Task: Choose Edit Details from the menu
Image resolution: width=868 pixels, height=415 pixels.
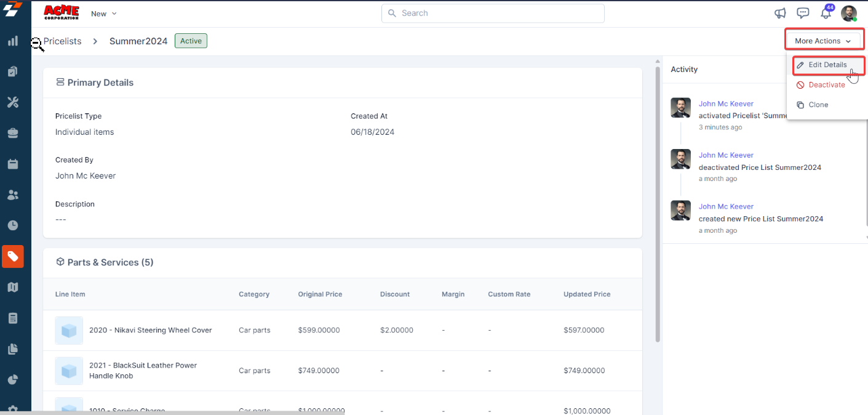Action: [827, 65]
